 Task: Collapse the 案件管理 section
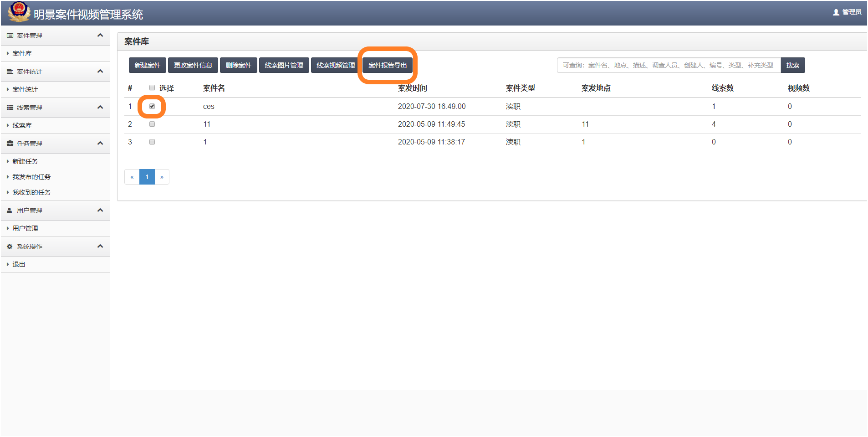[100, 36]
